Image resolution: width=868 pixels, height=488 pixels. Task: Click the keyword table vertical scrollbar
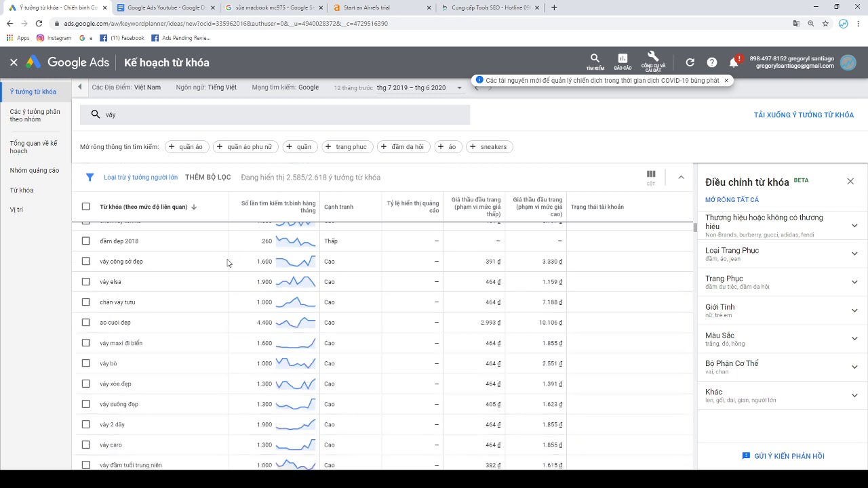[695, 227]
